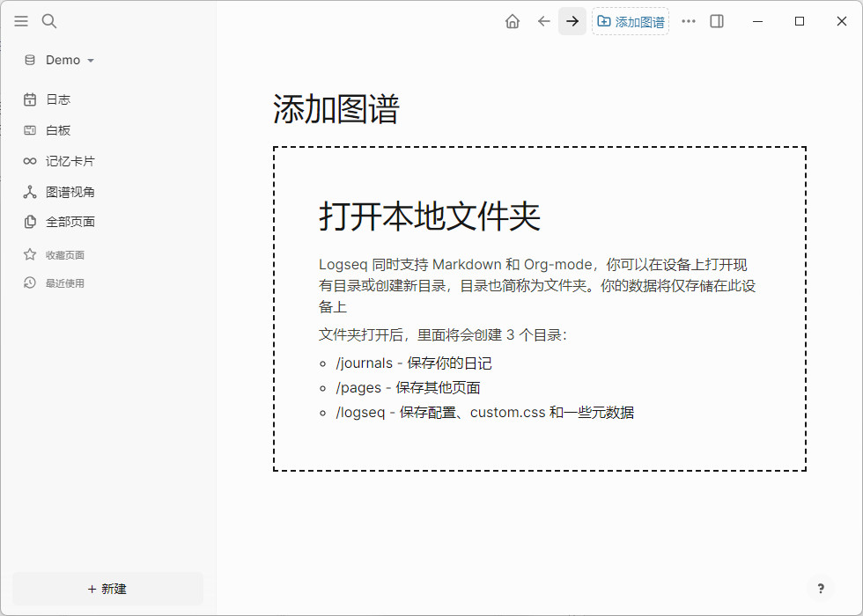Click the database icon beside Demo
863x616 pixels.
[x=30, y=60]
